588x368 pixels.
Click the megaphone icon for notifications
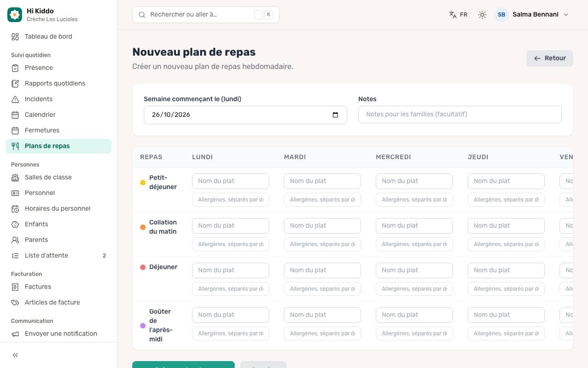(x=15, y=334)
